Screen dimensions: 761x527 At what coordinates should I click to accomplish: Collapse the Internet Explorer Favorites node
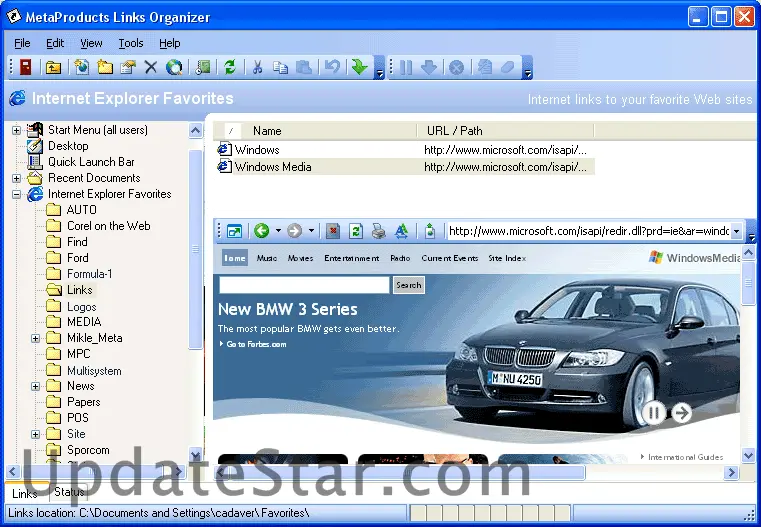[17, 195]
